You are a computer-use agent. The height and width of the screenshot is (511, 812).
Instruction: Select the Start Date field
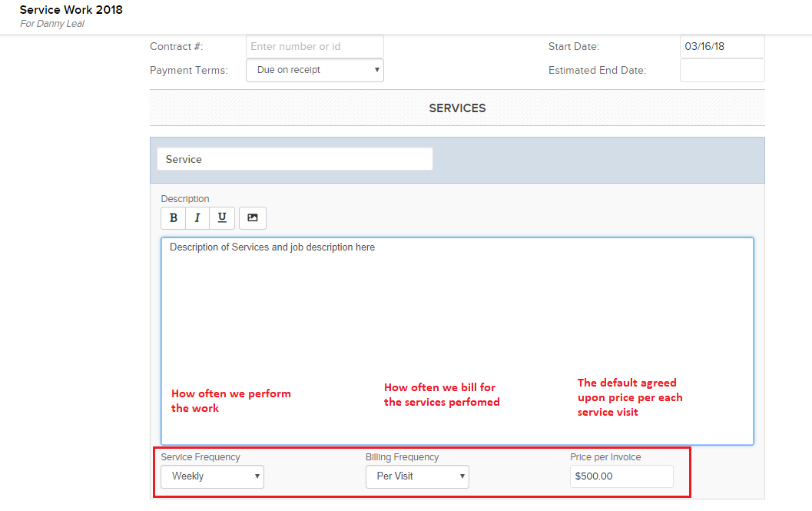click(x=722, y=47)
